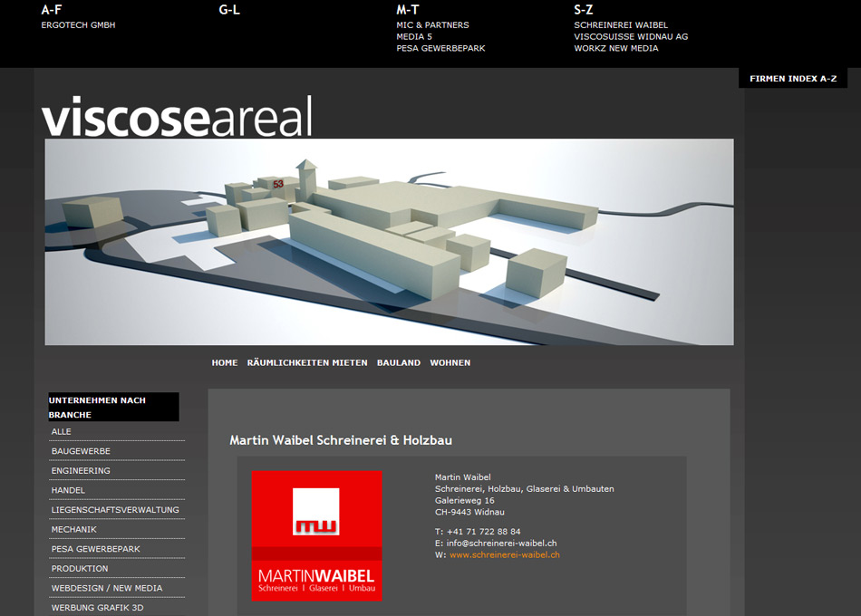Image resolution: width=861 pixels, height=616 pixels.
Task: Select LIEGENSCHAFTSVERWALTUNG branch category
Action: point(115,510)
